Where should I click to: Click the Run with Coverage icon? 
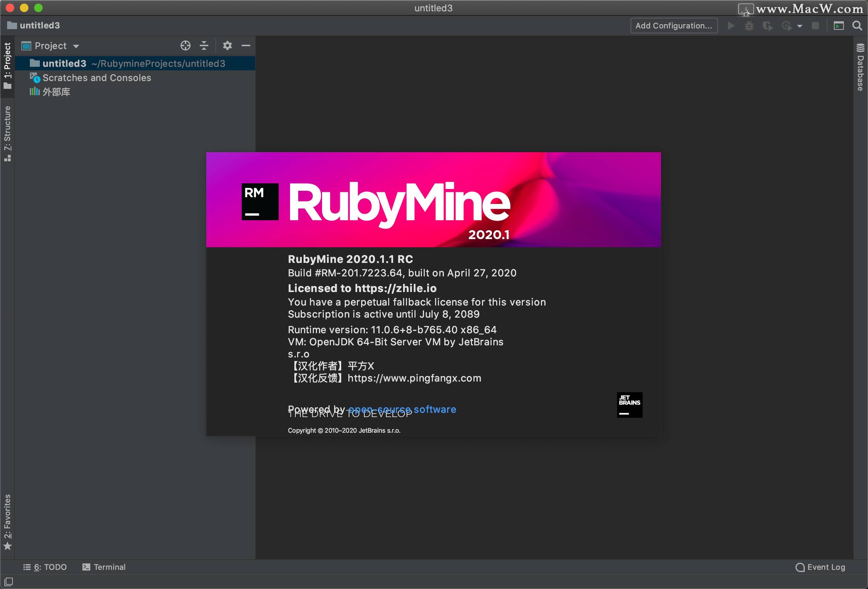pyautogui.click(x=767, y=26)
